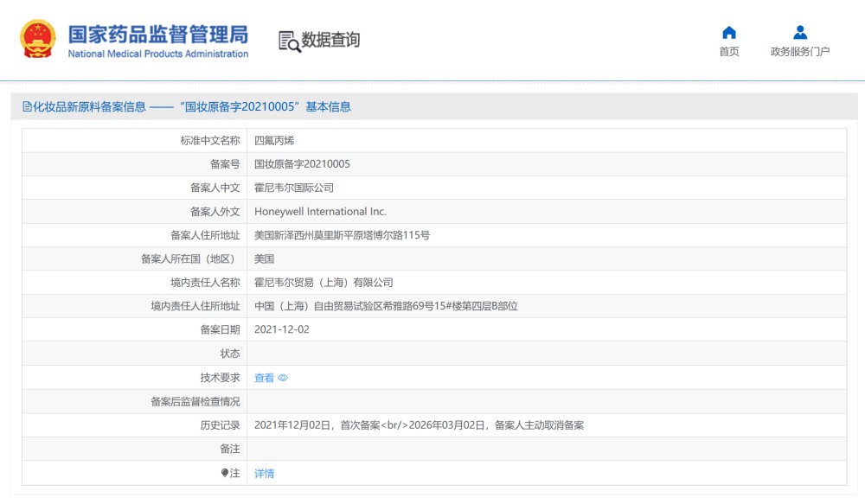Open the 查看 technical requirements link
This screenshot has height=504, width=865.
(264, 377)
